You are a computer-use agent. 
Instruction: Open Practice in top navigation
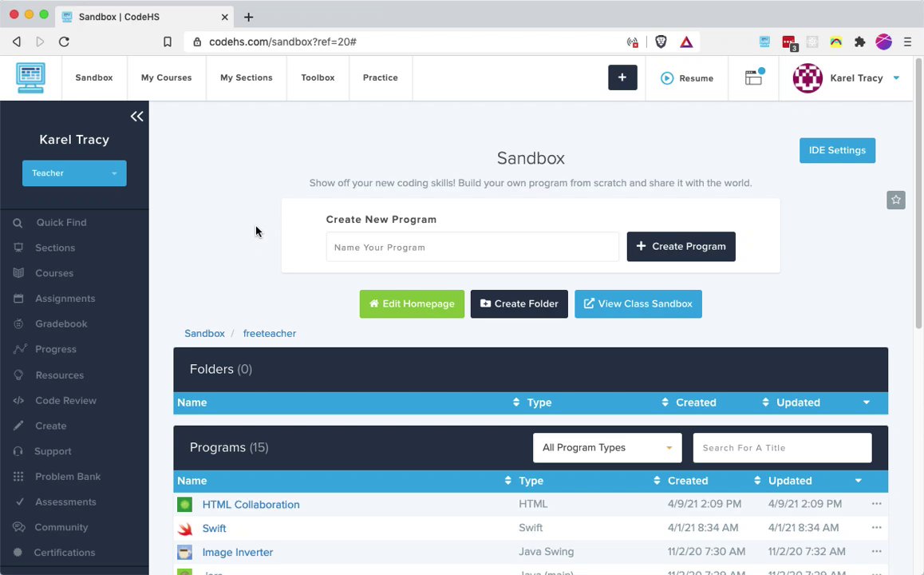pos(380,77)
